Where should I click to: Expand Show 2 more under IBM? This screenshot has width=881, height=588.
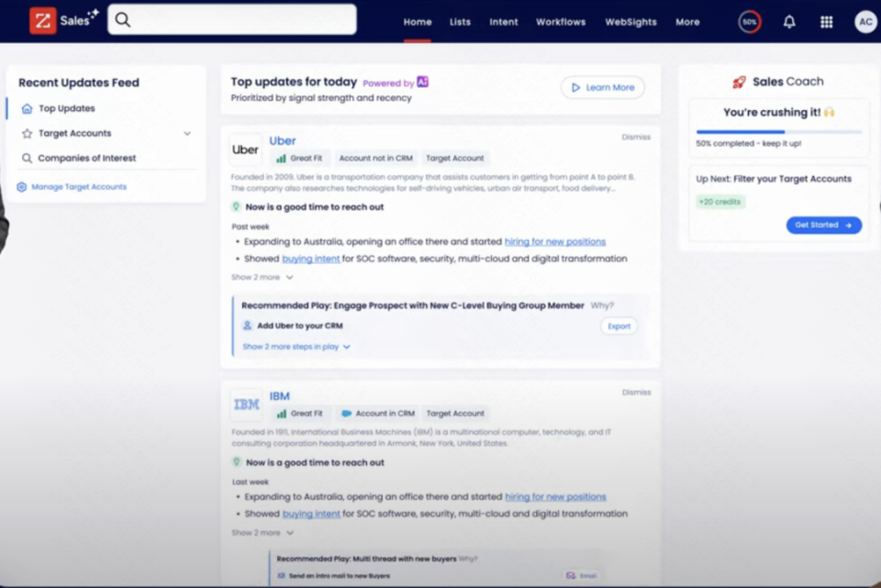(x=262, y=533)
